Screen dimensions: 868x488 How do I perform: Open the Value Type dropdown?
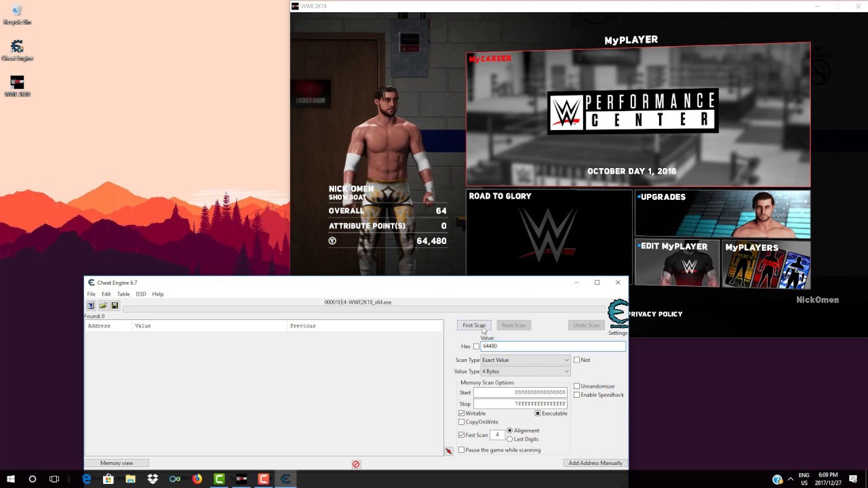click(526, 371)
